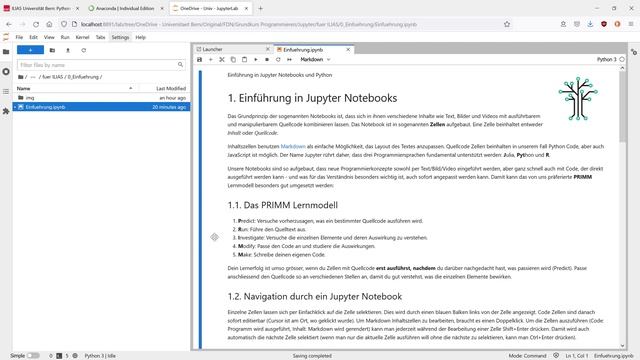
Task: Open Running Terminals and Kernels sidebar
Action: 6,71
